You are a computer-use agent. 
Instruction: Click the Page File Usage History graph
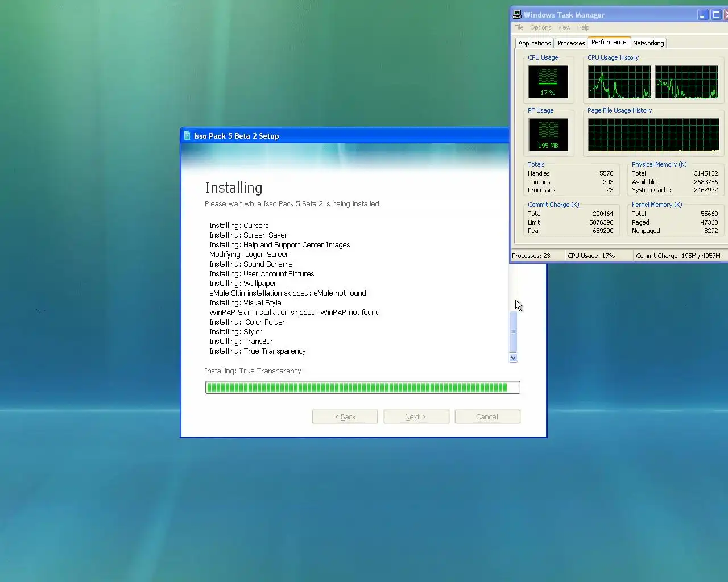click(x=653, y=135)
